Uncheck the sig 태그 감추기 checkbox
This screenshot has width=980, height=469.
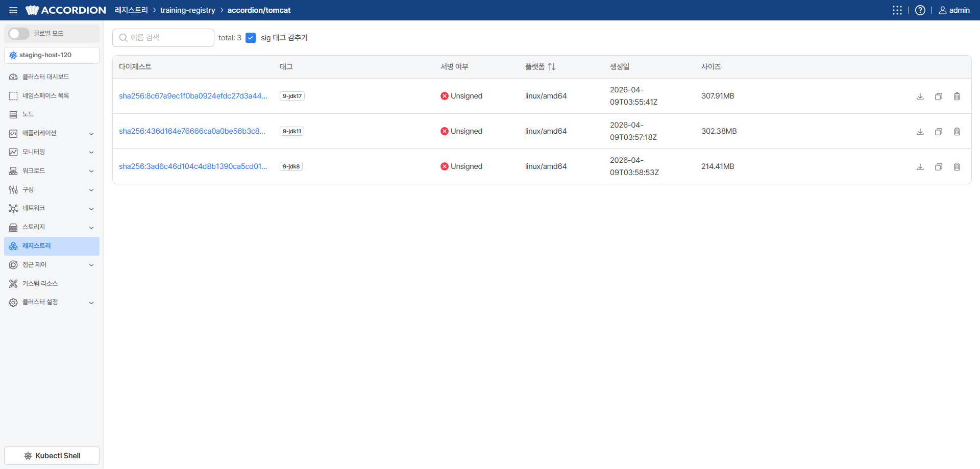coord(251,38)
